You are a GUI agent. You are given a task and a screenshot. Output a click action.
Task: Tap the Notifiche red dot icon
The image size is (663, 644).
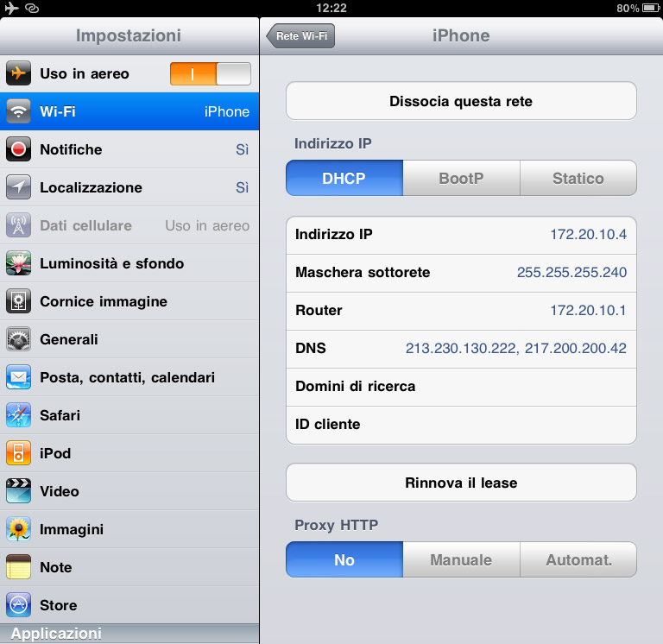click(18, 149)
